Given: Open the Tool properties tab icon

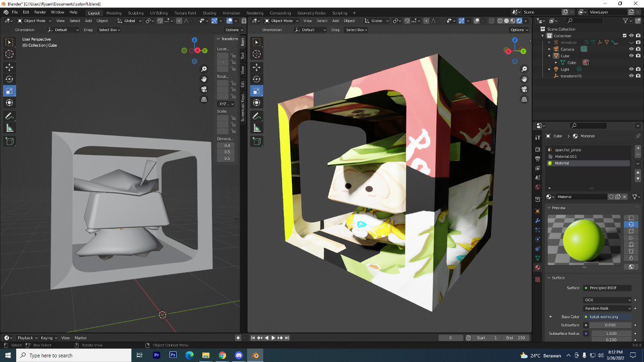Looking at the screenshot, I should [538, 138].
